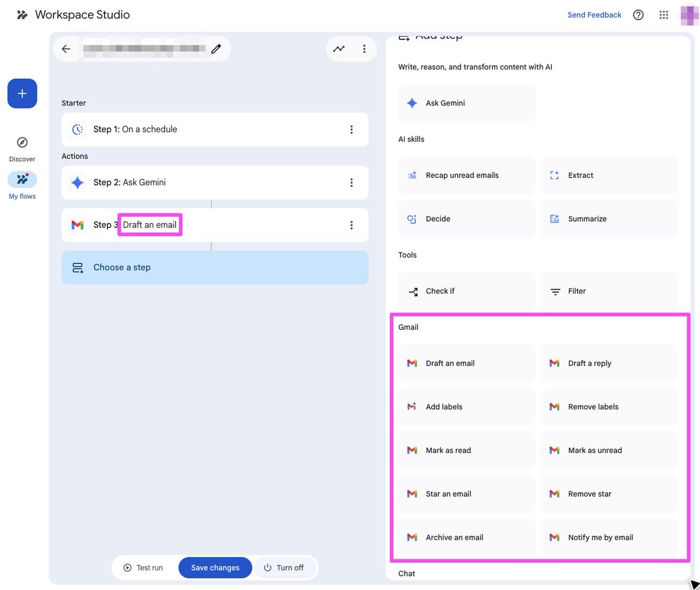The height and width of the screenshot is (590, 700).
Task: Add the Ask Gemini step
Action: click(467, 103)
